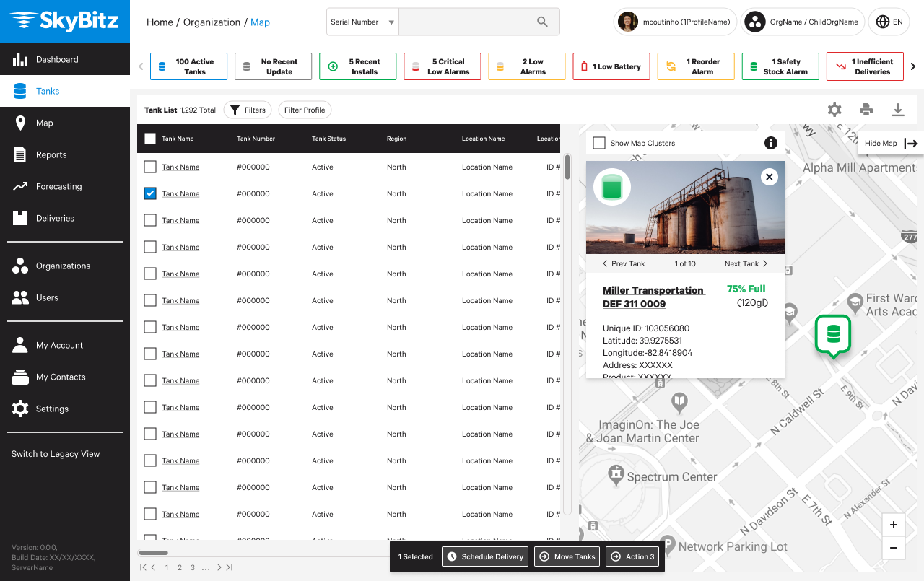The image size is (924, 581).
Task: Open Forecasting in the sidebar
Action: tap(58, 186)
